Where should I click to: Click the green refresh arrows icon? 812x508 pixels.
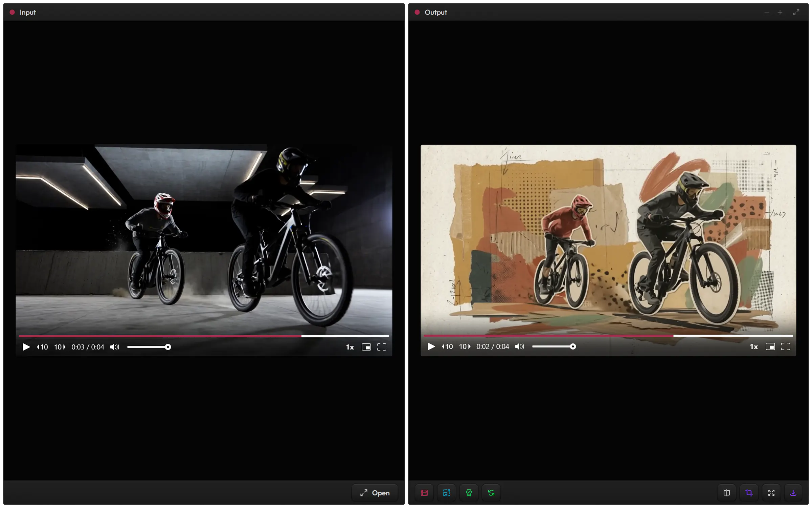pos(491,493)
